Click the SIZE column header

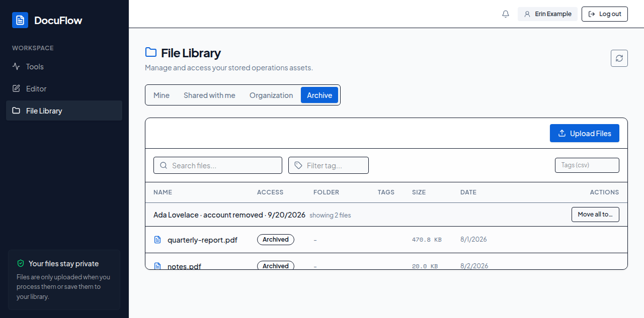click(419, 192)
